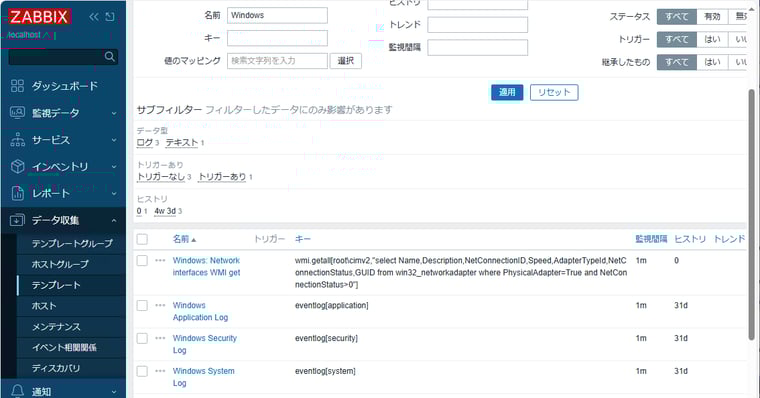Open three-dot menu for Windows Application Log
Viewport: 760px width, 398px height.
click(160, 305)
